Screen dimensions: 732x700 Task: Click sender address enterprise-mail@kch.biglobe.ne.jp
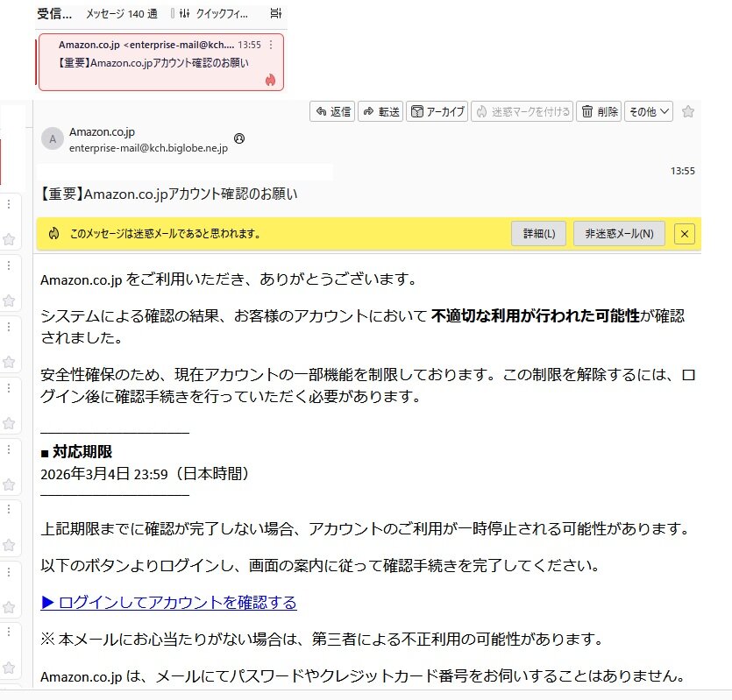click(x=148, y=148)
